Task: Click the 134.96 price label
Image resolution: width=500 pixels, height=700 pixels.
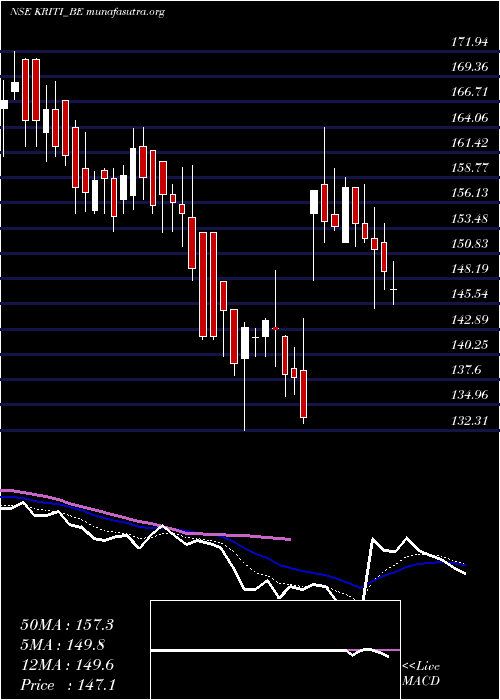Action: [470, 395]
